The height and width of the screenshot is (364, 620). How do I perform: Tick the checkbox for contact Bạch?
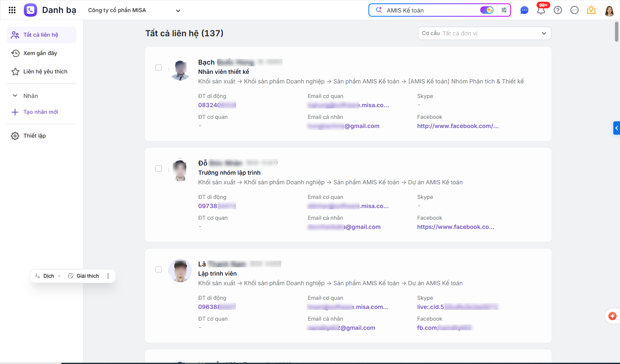point(159,68)
